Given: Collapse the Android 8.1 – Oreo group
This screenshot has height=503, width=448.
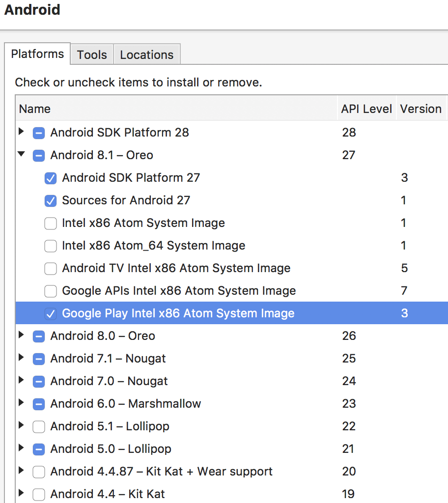Looking at the screenshot, I should tap(21, 154).
